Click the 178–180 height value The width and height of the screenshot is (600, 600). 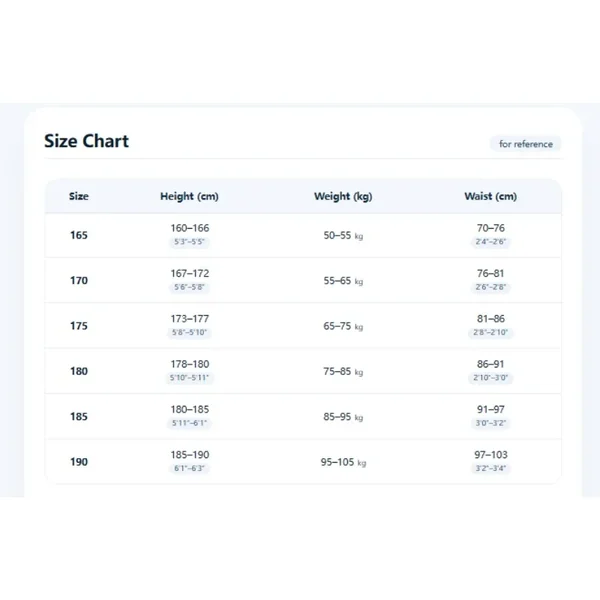tap(190, 364)
